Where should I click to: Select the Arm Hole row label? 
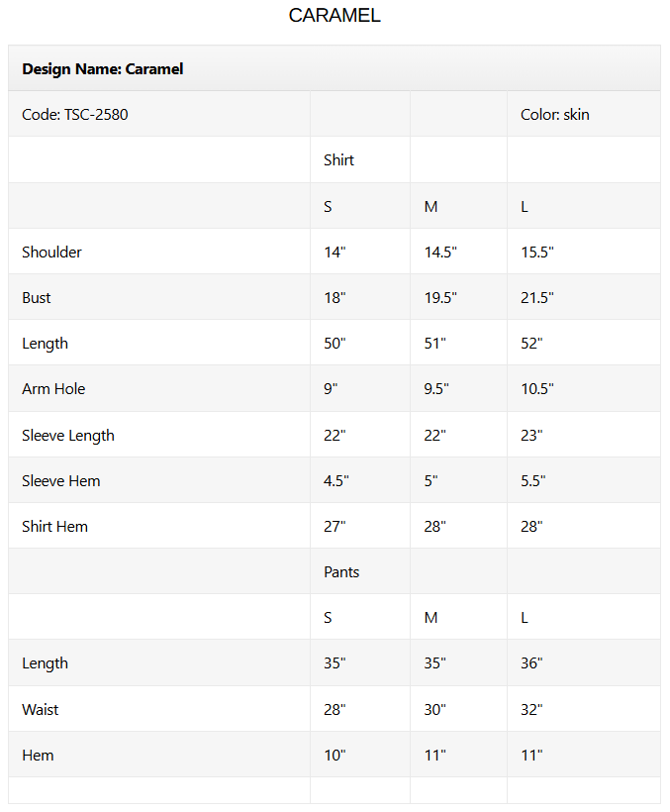click(x=53, y=389)
